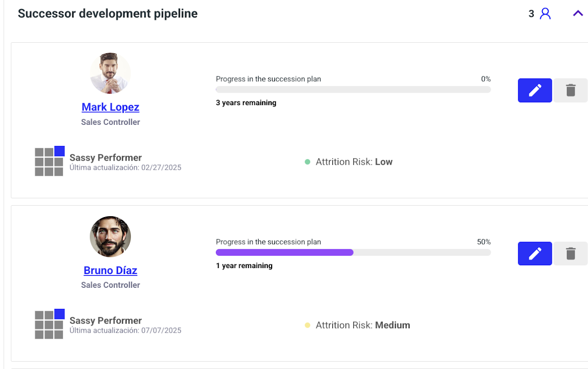588x369 pixels.
Task: Remove Bruno Díaz with the trash icon
Action: click(x=570, y=253)
